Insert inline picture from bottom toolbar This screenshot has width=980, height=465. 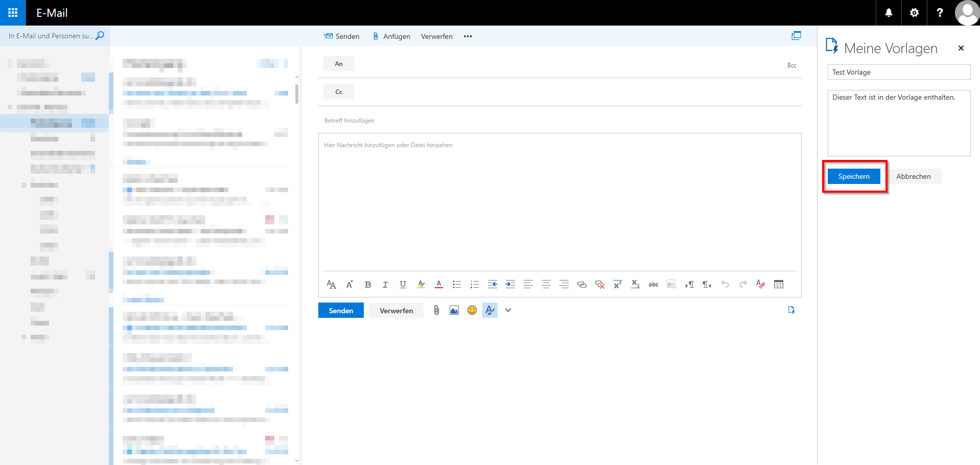pyautogui.click(x=454, y=310)
